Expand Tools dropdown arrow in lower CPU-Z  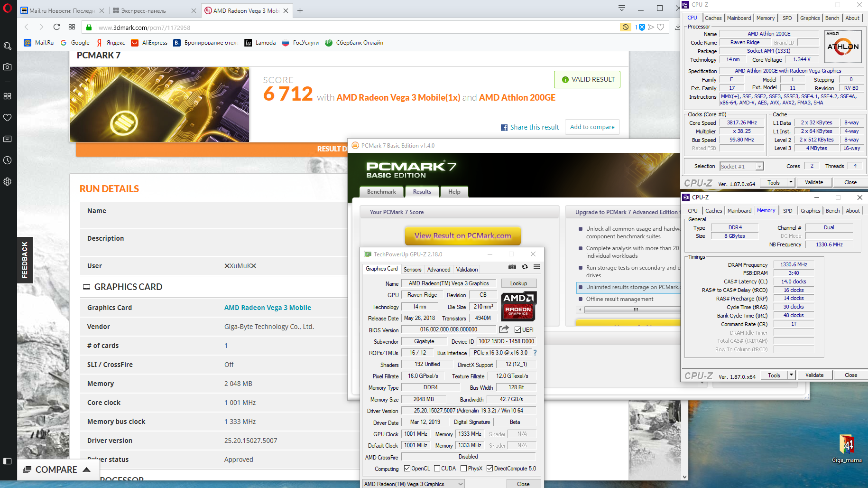point(791,375)
